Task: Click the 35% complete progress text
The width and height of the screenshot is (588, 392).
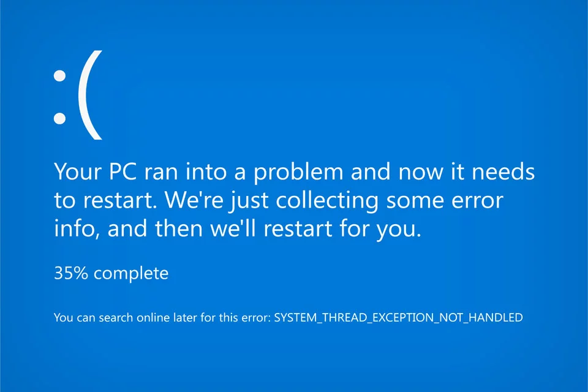Action: [x=111, y=273]
